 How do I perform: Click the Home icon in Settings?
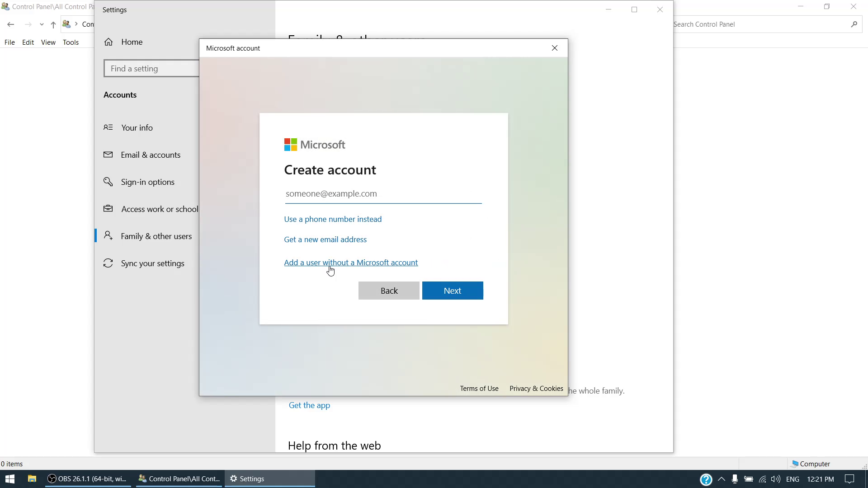[108, 42]
